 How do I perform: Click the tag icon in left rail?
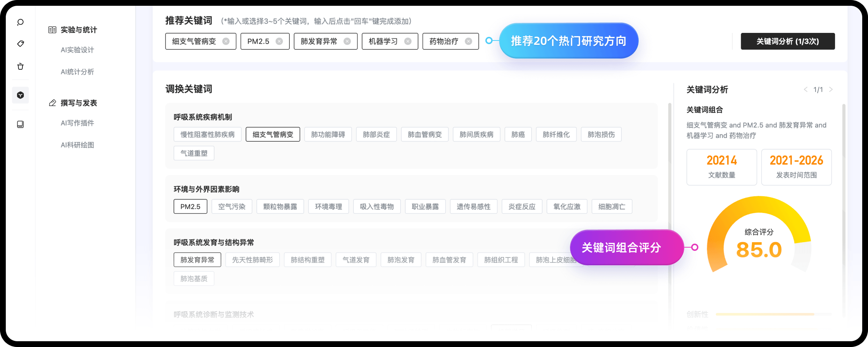[20, 44]
